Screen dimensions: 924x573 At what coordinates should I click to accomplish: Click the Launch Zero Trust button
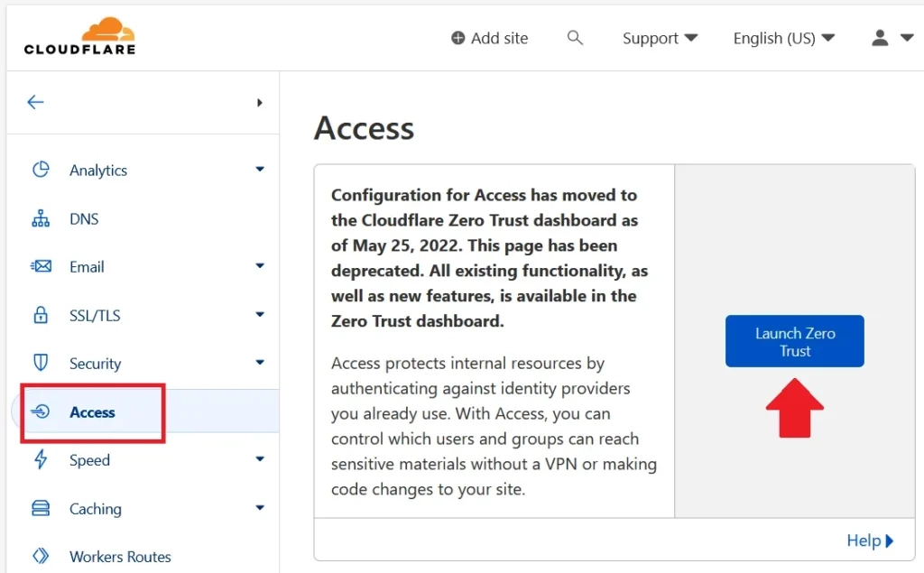(x=794, y=341)
